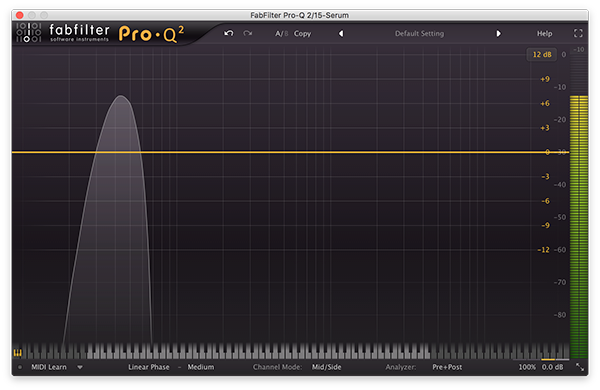
Task: Click the +9 dB scale label
Action: click(545, 79)
